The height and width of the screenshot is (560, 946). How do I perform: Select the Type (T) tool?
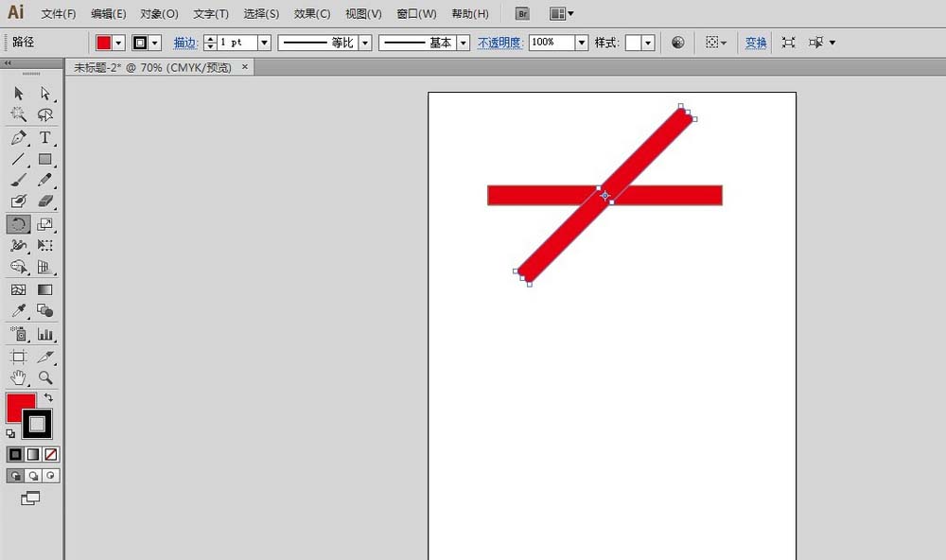(45, 137)
